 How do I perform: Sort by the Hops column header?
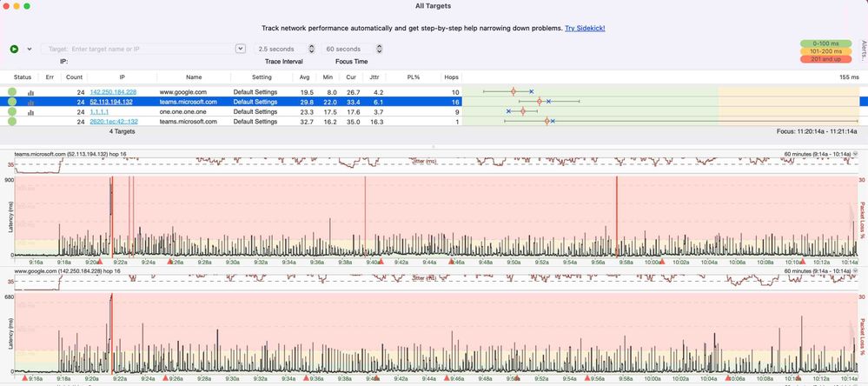[x=450, y=77]
